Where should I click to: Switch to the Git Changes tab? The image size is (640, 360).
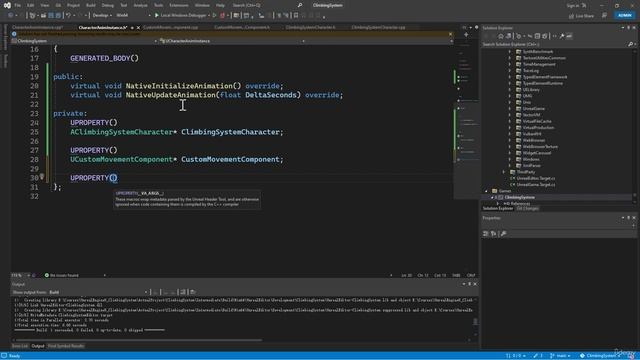pos(527,209)
